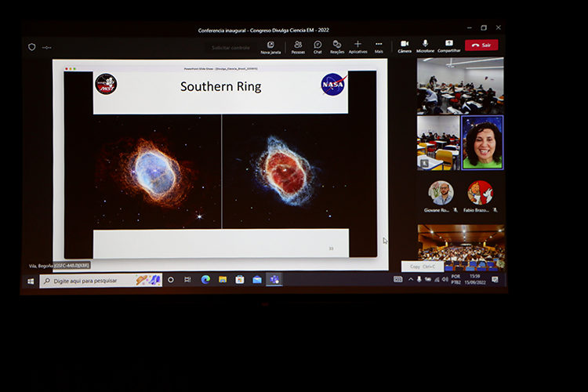Open Task View on the taskbar
The width and height of the screenshot is (588, 392).
187,280
